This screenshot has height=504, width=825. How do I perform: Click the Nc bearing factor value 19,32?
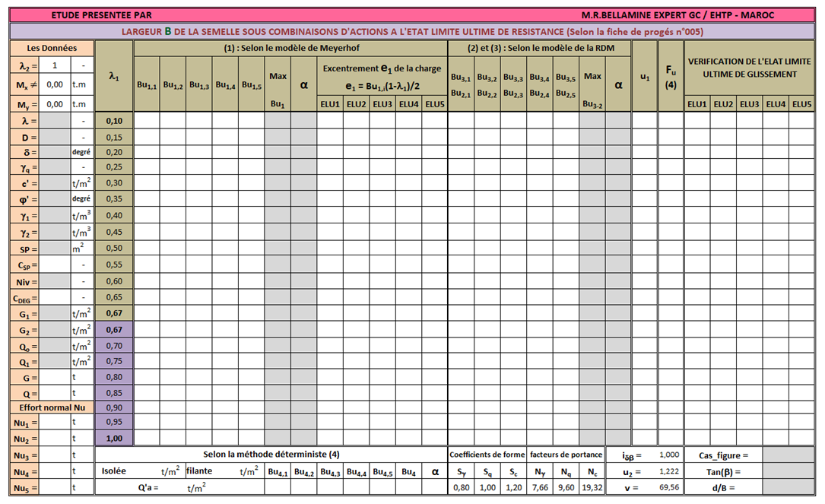point(592,488)
